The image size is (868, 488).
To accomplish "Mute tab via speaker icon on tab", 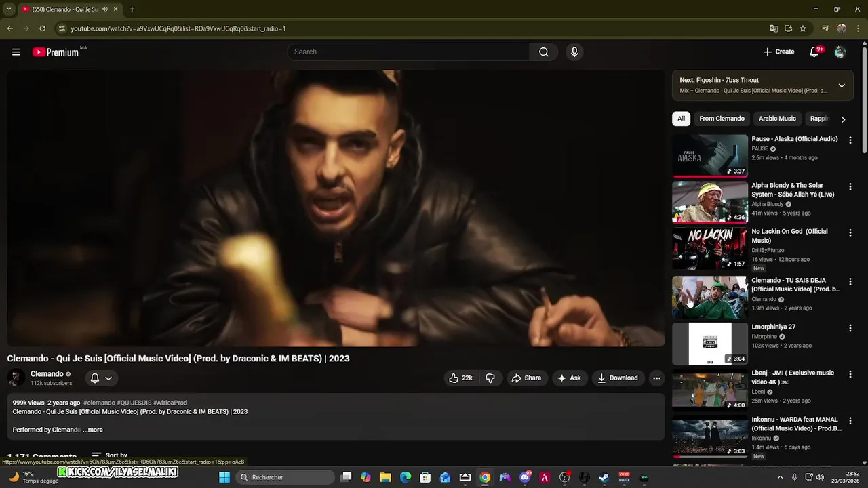I will (x=104, y=9).
